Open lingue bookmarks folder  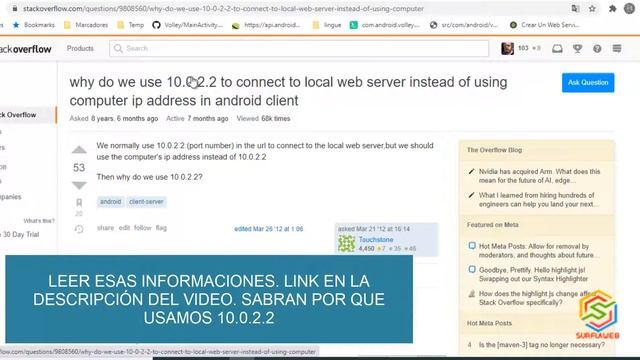(x=327, y=25)
